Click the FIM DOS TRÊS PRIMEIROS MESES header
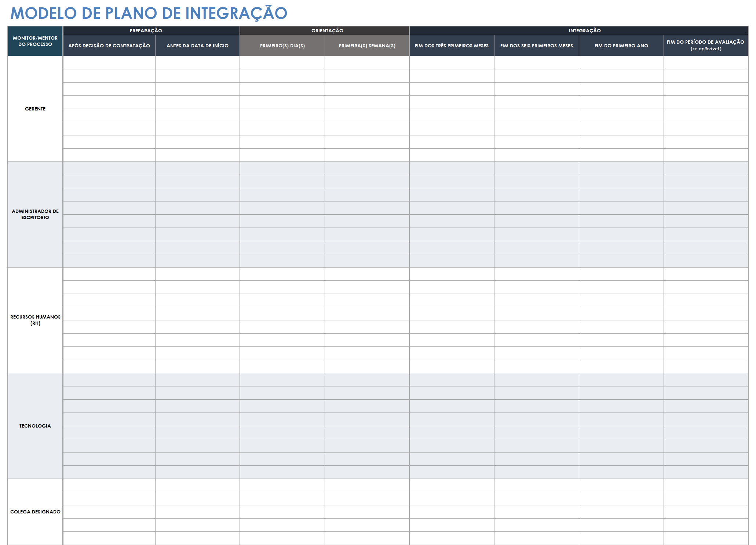The height and width of the screenshot is (545, 756). (x=452, y=46)
